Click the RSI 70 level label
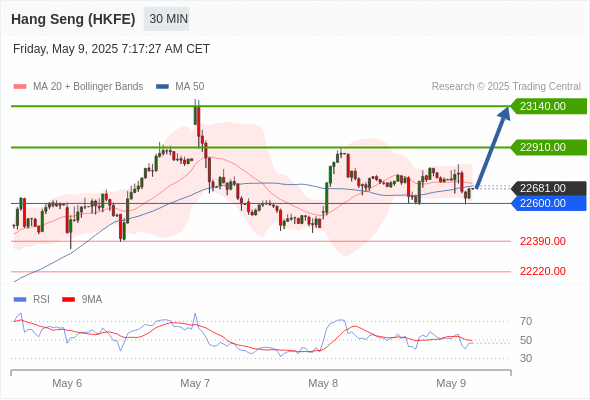Screen dimensions: 590x400 (x=526, y=321)
